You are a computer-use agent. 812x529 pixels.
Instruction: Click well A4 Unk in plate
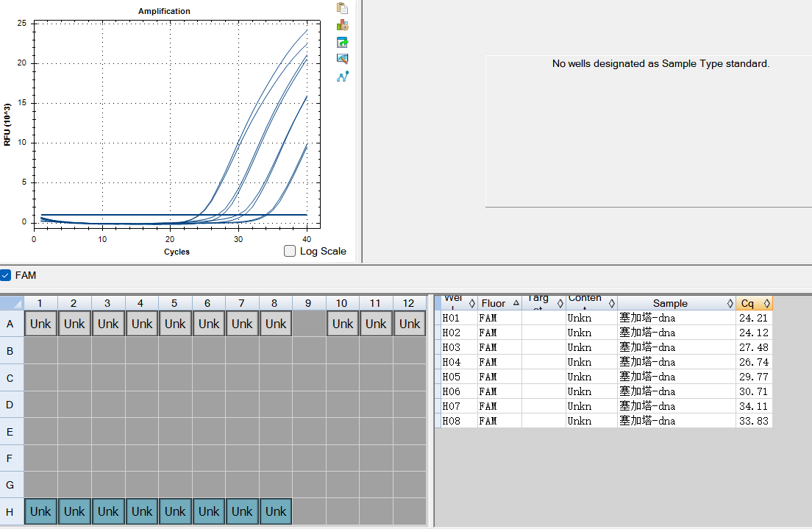[x=141, y=324]
